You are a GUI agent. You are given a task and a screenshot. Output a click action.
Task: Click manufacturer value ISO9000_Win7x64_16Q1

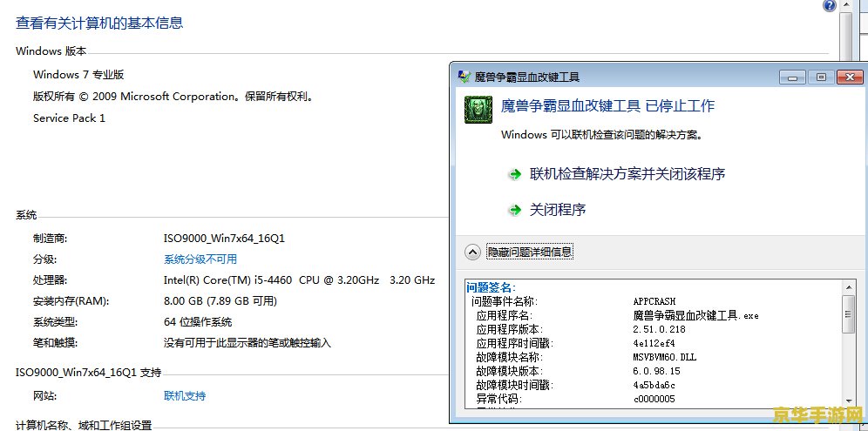[x=224, y=239]
